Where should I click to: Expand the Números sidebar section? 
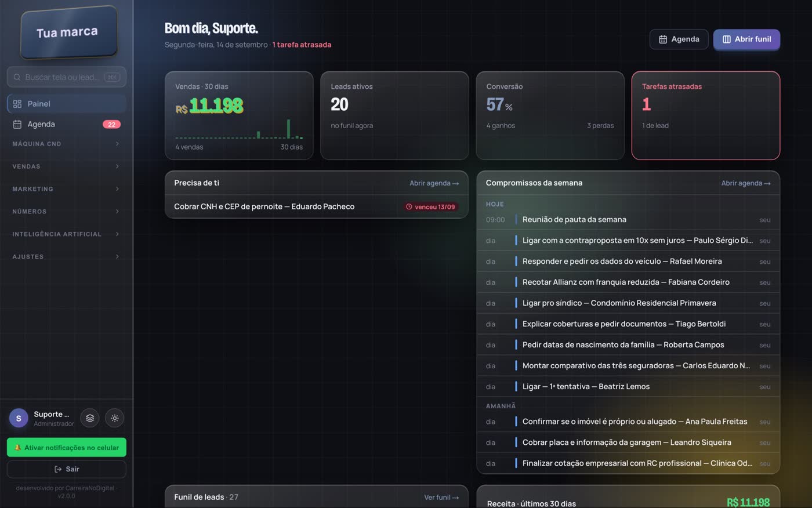pyautogui.click(x=66, y=212)
